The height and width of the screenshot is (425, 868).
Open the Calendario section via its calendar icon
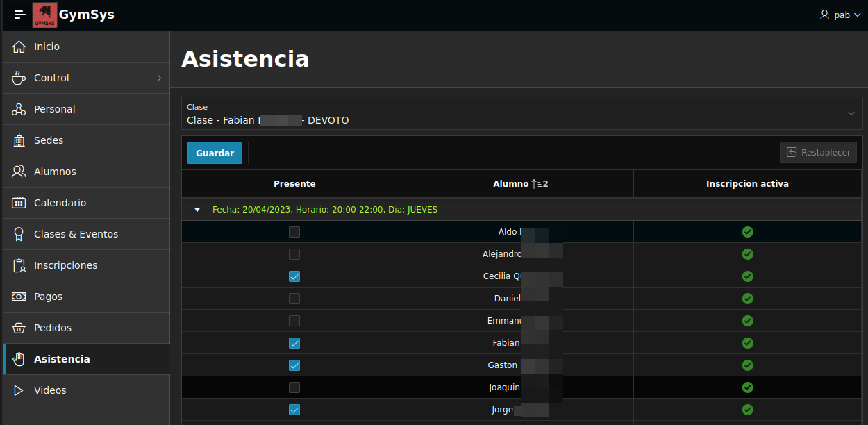[20, 202]
